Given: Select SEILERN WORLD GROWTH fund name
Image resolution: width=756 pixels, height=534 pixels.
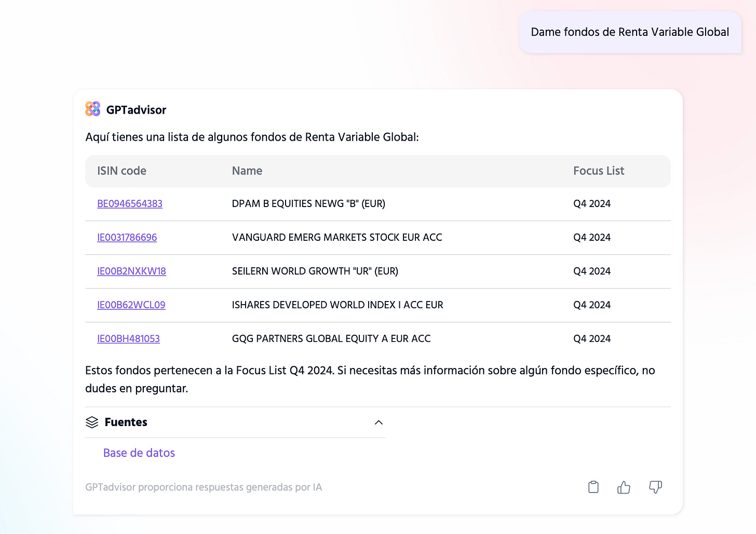Looking at the screenshot, I should tap(315, 271).
